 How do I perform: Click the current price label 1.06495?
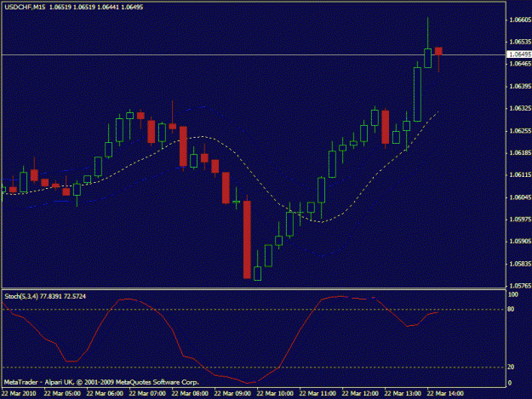(x=520, y=54)
